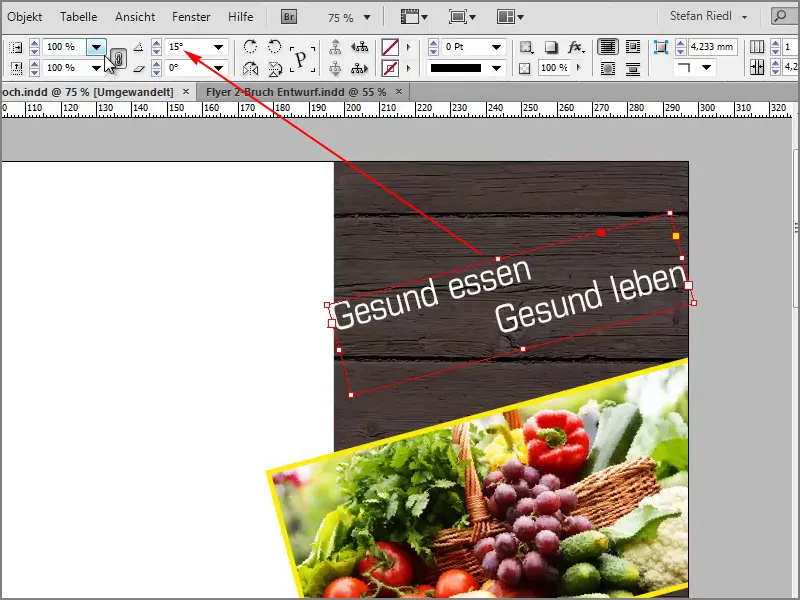Enable no text wrap option
The width and height of the screenshot is (800, 600).
(x=608, y=47)
